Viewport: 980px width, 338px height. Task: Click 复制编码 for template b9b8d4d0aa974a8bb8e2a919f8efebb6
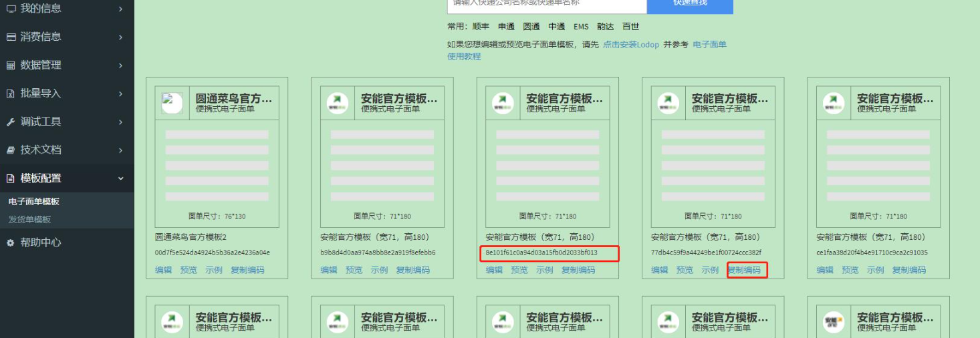pos(413,271)
